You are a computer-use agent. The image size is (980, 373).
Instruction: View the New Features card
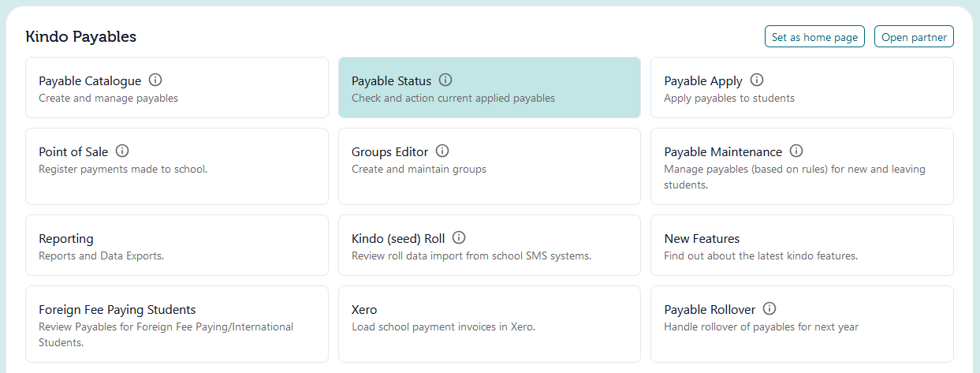(x=802, y=246)
